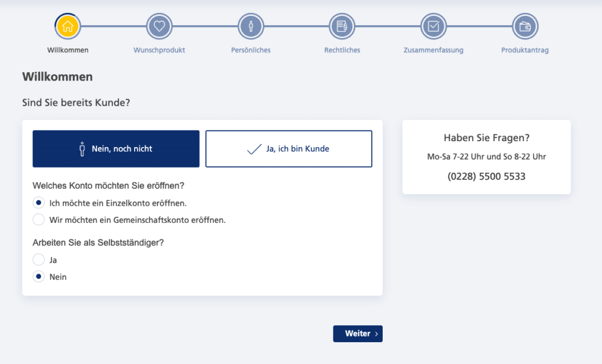The width and height of the screenshot is (602, 364).
Task: Click the phone number (0228) 5500 5533
Action: (486, 176)
